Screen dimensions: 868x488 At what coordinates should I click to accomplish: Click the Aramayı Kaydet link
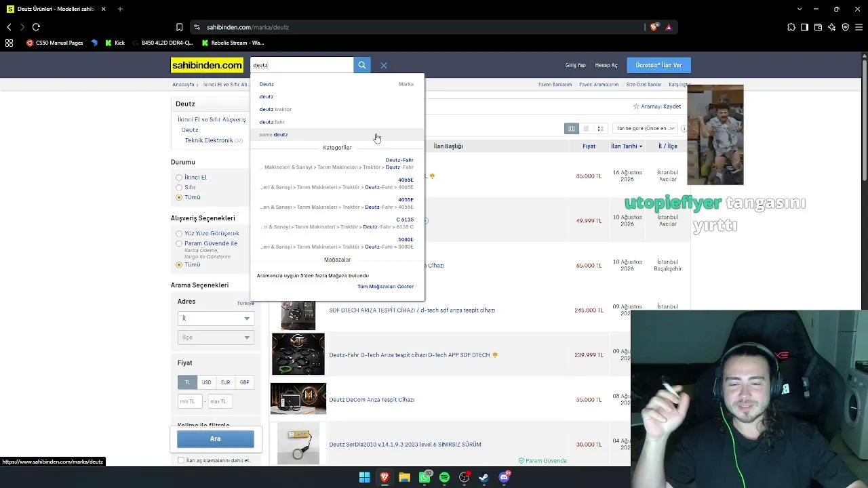(657, 106)
